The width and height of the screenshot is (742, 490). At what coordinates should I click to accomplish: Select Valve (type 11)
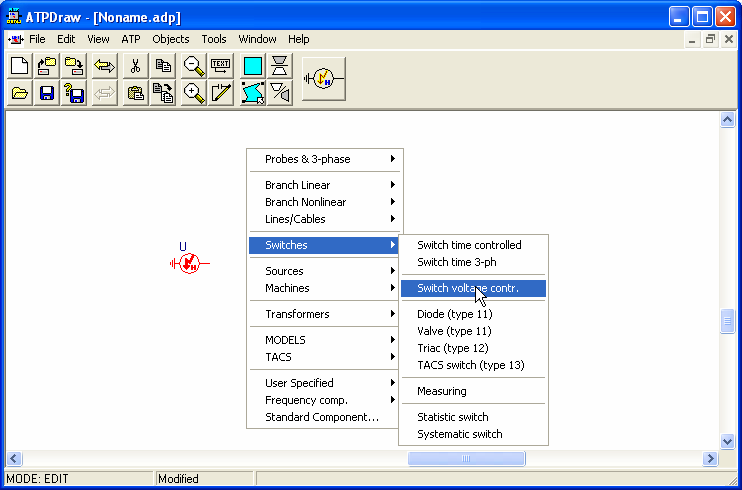coord(473,331)
